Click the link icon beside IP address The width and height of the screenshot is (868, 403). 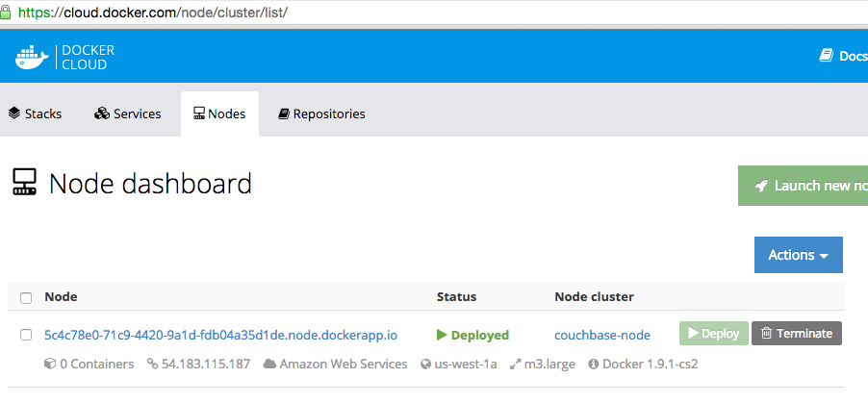(152, 365)
